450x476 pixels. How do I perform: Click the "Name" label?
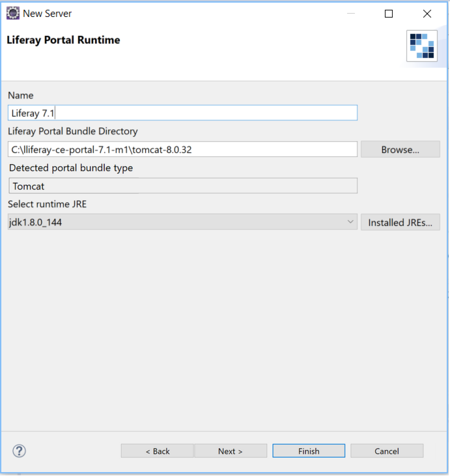(x=21, y=95)
